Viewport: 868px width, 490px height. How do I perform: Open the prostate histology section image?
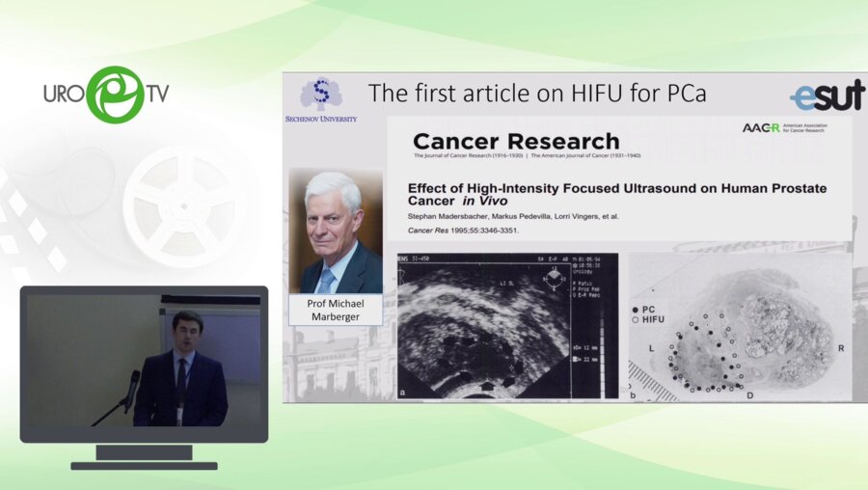click(x=741, y=326)
